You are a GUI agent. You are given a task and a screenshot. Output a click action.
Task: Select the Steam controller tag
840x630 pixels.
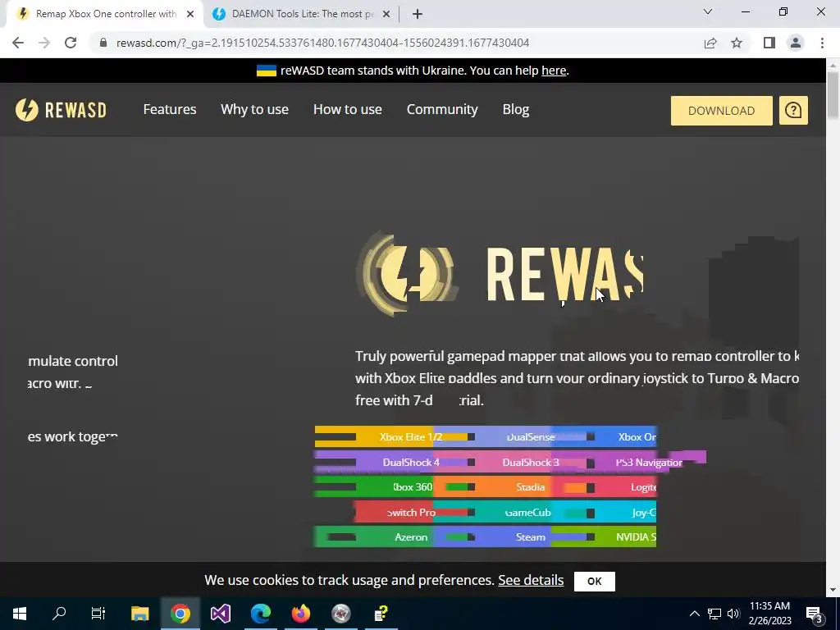531,536
